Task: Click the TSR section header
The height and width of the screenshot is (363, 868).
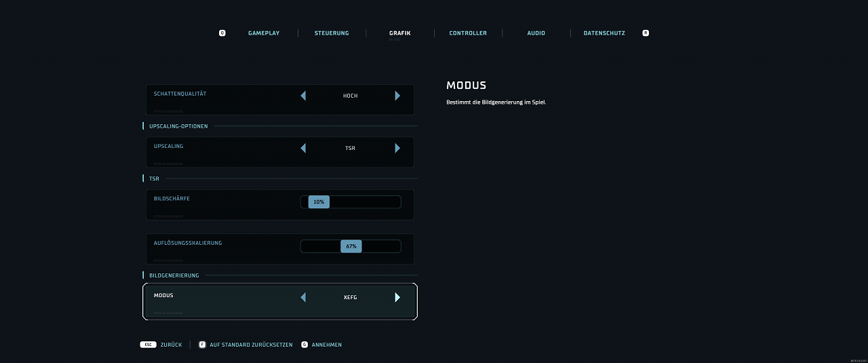Action: click(154, 178)
